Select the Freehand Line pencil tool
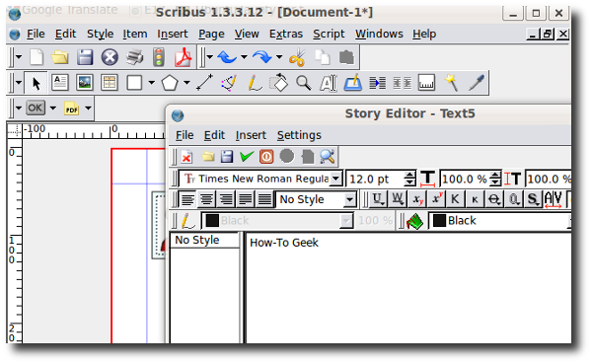This screenshot has height=364, width=592. [255, 82]
